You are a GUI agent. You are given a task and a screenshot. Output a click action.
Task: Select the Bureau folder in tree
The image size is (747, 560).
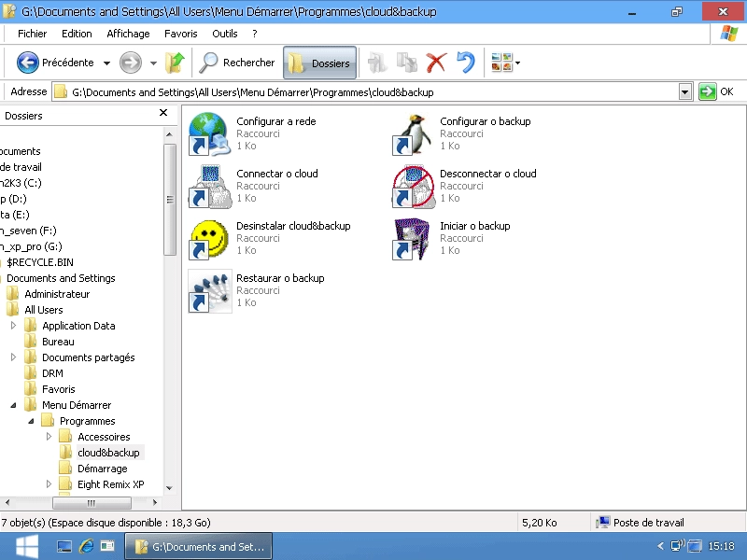58,342
